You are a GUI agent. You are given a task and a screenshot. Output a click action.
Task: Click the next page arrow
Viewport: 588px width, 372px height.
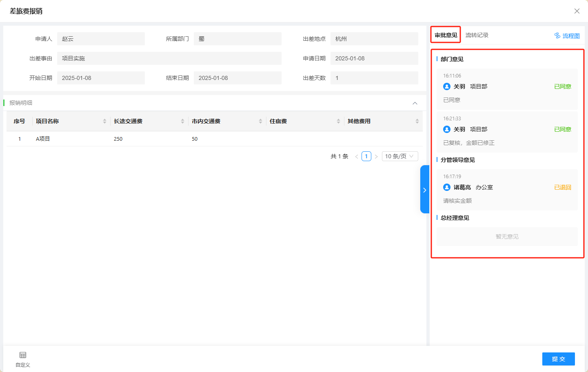pyautogui.click(x=376, y=156)
